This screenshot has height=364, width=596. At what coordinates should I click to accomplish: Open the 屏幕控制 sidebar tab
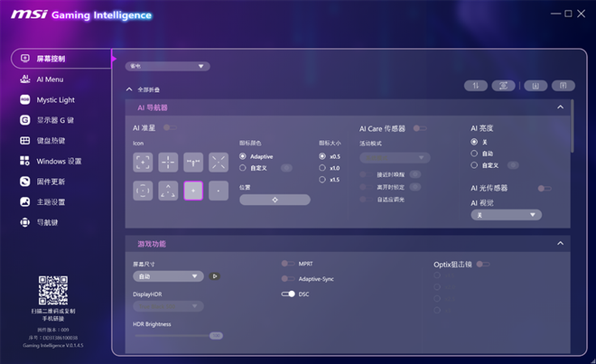pos(61,59)
